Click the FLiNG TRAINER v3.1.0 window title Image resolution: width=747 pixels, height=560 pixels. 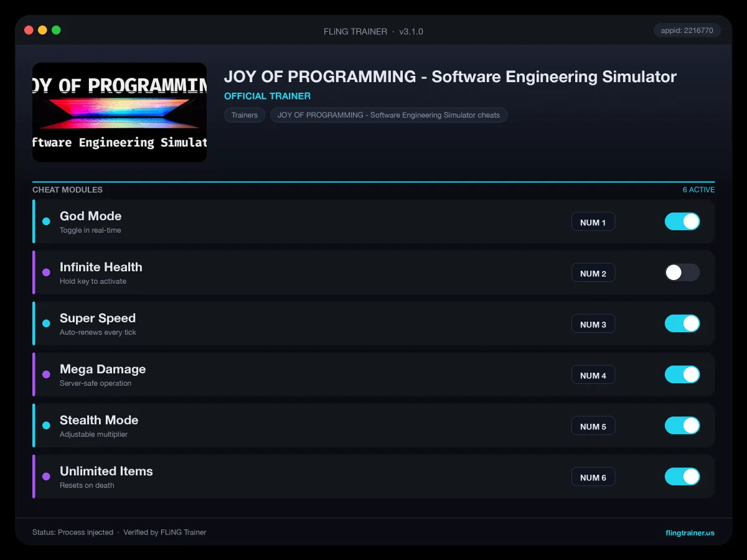(374, 31)
